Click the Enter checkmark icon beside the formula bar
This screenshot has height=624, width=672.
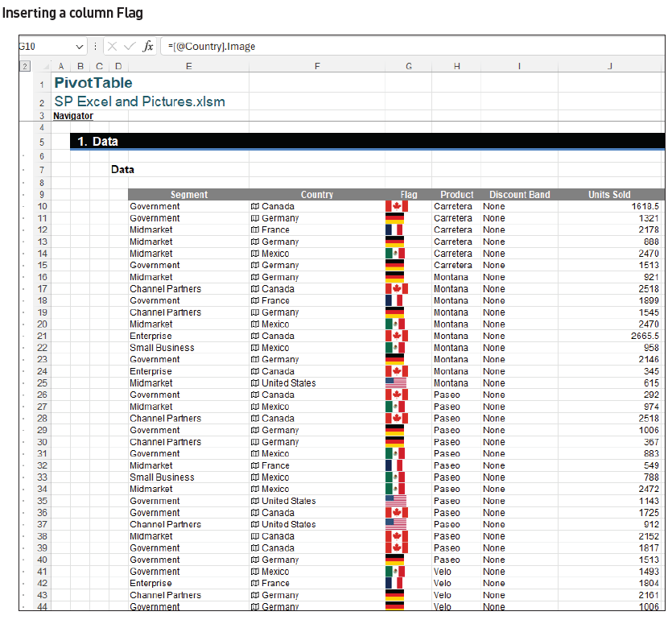tap(129, 46)
